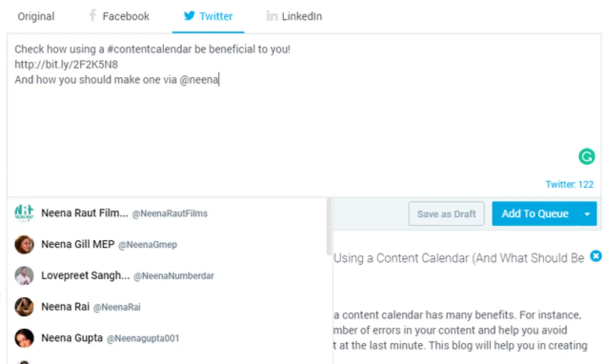The width and height of the screenshot is (605, 364).
Task: Remove the article preview with the blue X
Action: [x=596, y=256]
